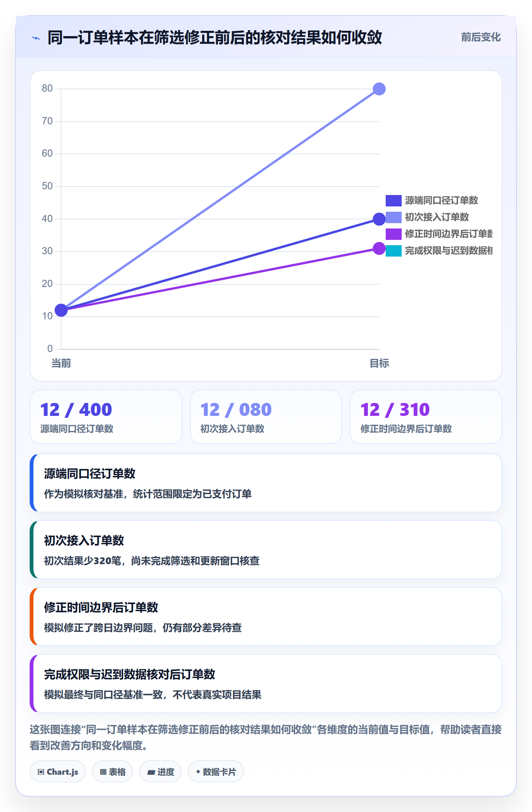Click text 模拟修正了跨日边界问题
The image size is (532, 812).
[x=98, y=628]
